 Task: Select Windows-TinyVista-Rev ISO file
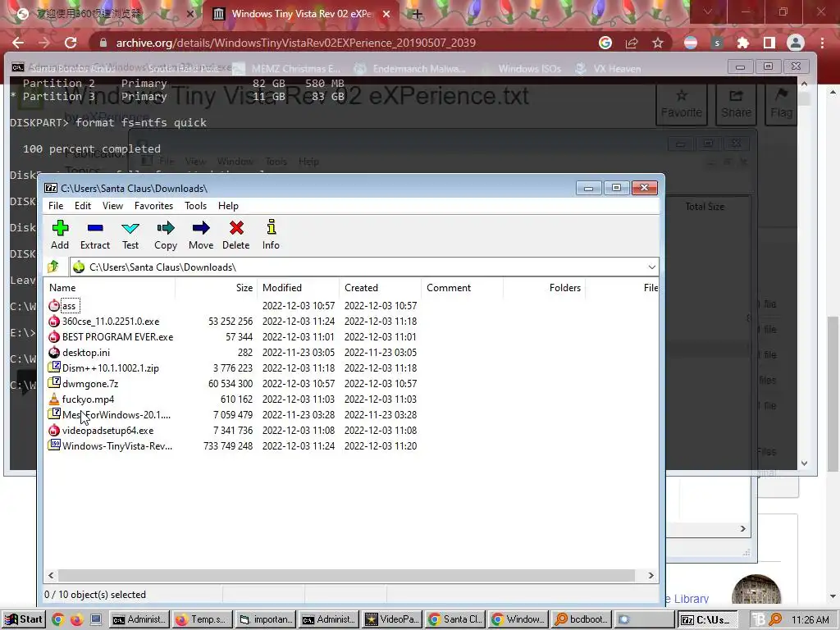coord(117,445)
